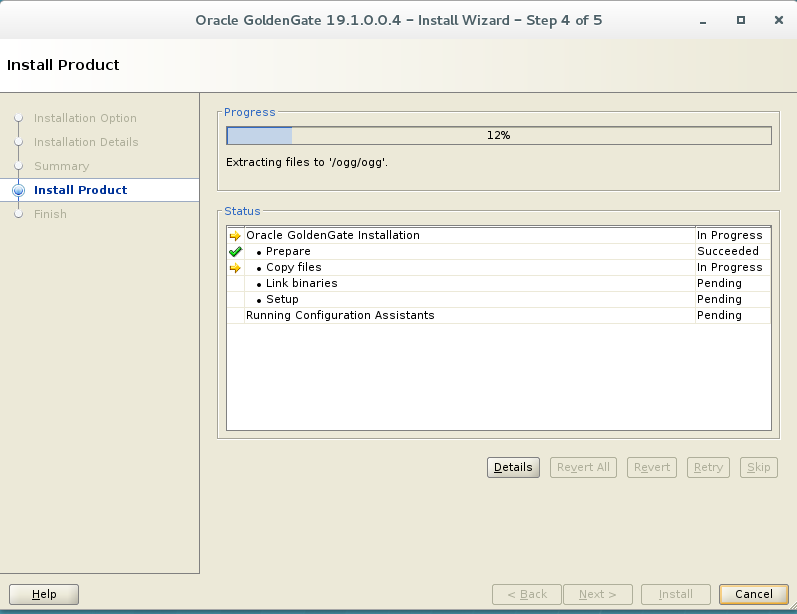The height and width of the screenshot is (614, 797).
Task: Click the Revert button
Action: pos(652,467)
